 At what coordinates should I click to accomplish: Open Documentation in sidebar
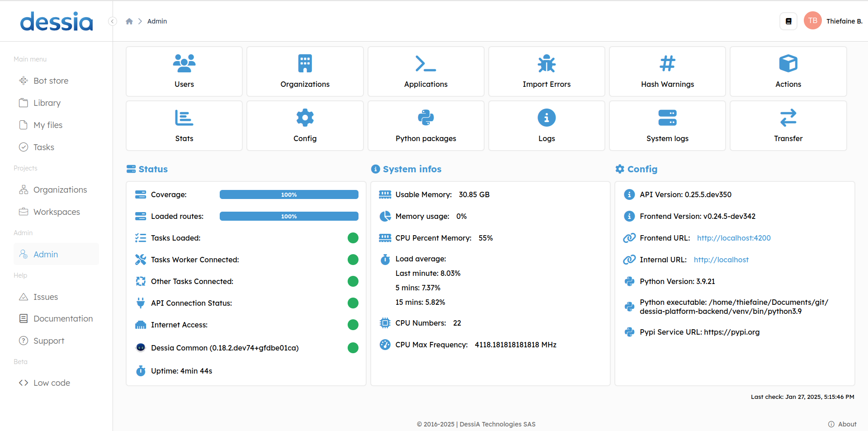click(56, 318)
